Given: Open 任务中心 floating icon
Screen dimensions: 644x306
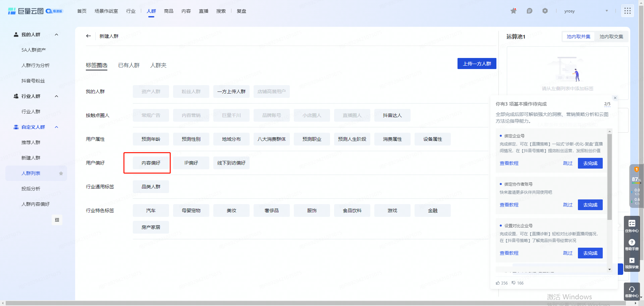Looking at the screenshot, I should coord(632,226).
